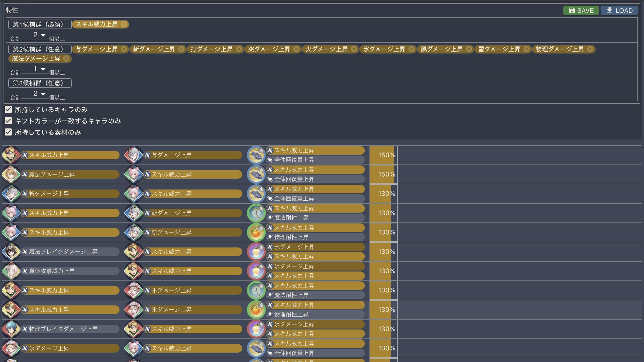Click the bottom row's tank material icon
Screen dimensions: 644x362
pyautogui.click(x=256, y=348)
